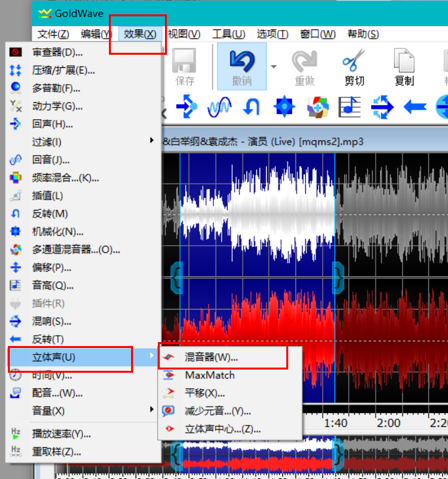
Task: Select 重取样(Z)... menu entry
Action: [x=83, y=452]
